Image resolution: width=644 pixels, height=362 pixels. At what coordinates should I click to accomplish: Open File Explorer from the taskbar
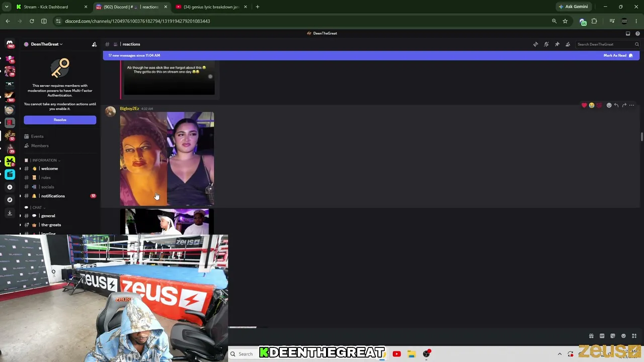(412, 354)
